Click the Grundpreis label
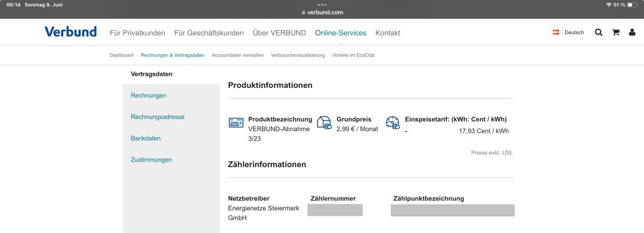This screenshot has width=644, height=233. 354,120
